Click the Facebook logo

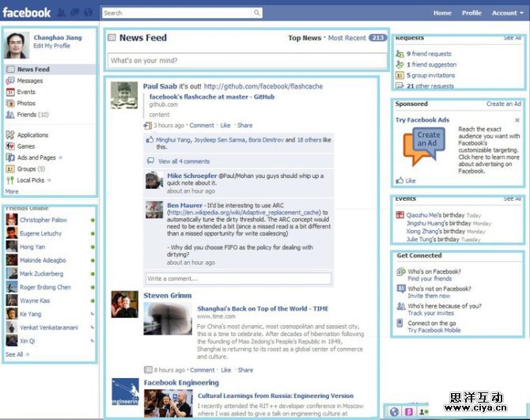27,13
